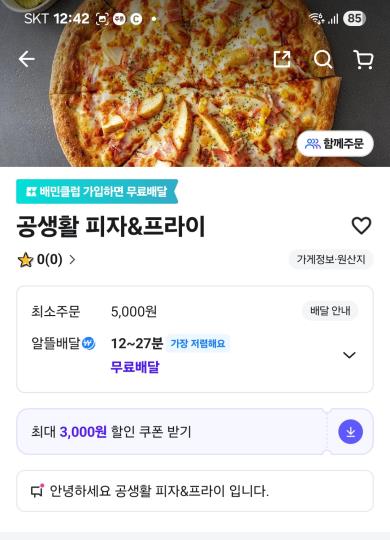Screen dimensions: 390x540
Task: Open 가게정보·원산지 store info
Action: [331, 259]
